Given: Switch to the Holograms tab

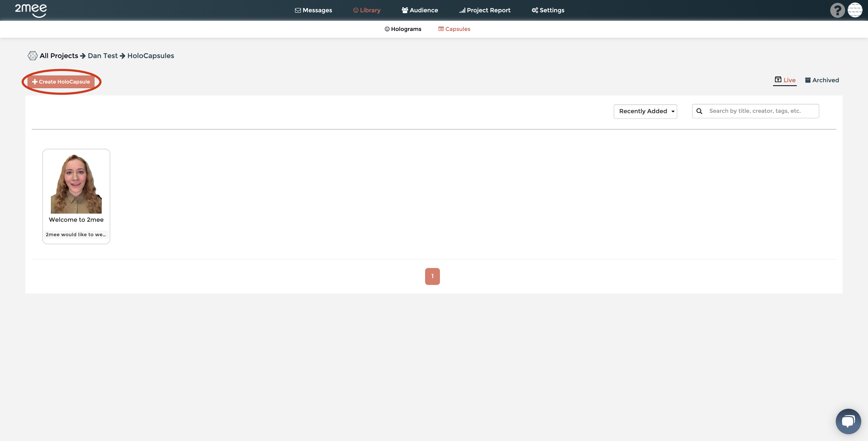Looking at the screenshot, I should pyautogui.click(x=403, y=29).
